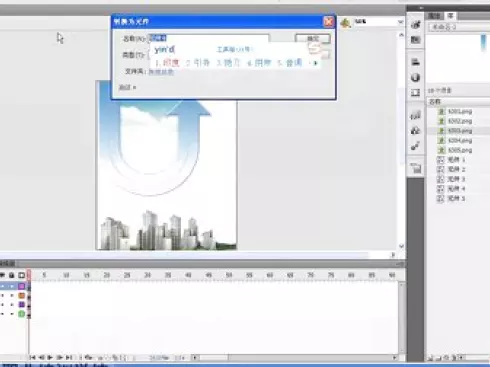Click the Play button in timeline controls
The width and height of the screenshot is (490, 367).
pos(50,357)
